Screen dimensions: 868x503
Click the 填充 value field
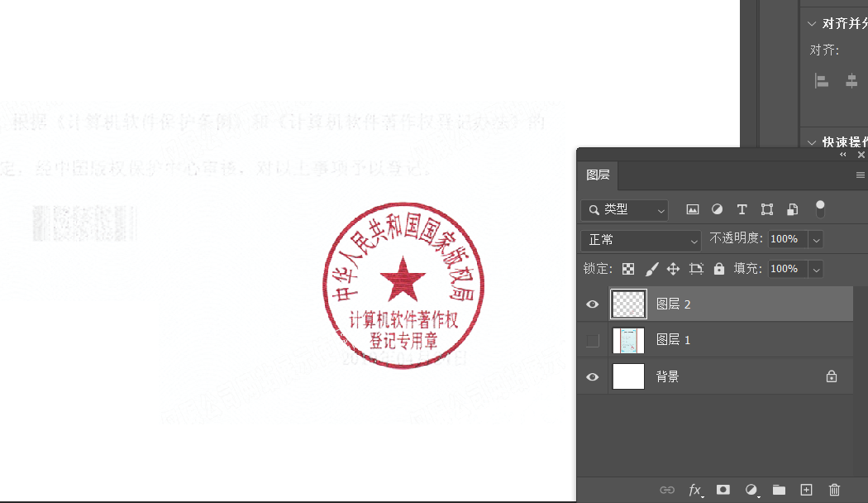[x=788, y=269]
